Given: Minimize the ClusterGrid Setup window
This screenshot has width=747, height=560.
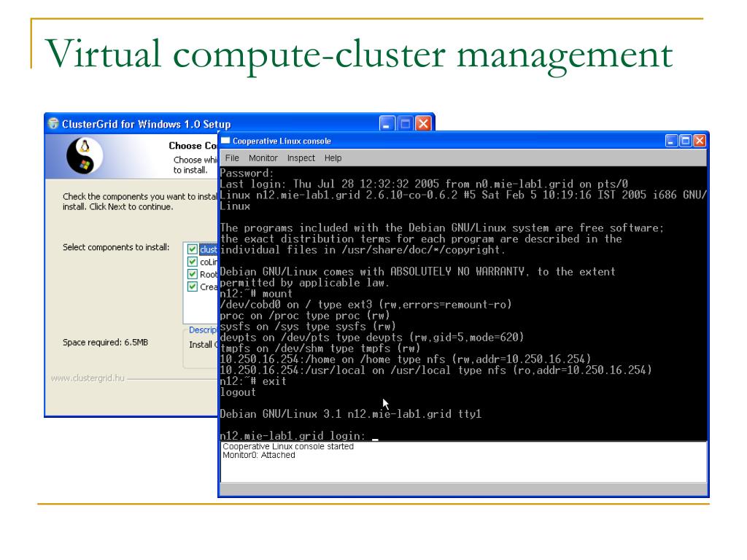Looking at the screenshot, I should [387, 124].
